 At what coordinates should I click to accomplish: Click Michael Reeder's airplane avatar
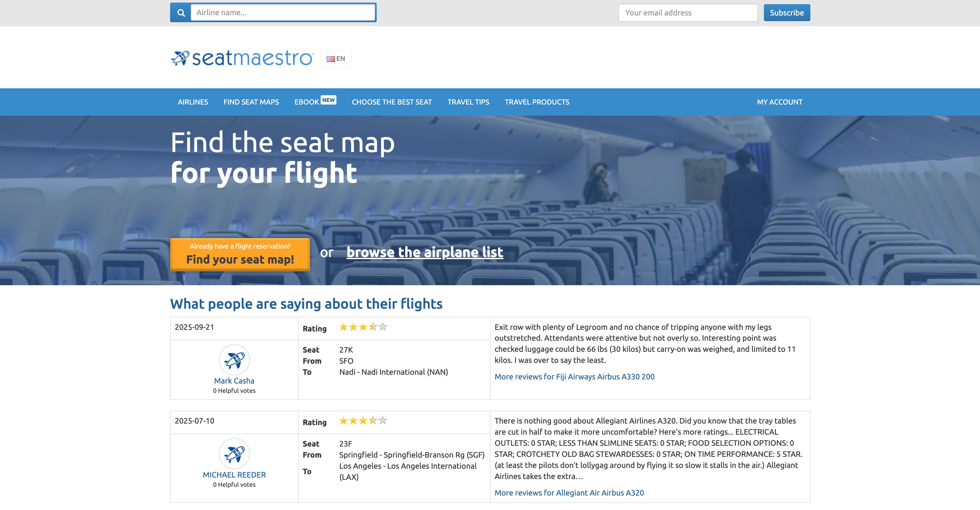pyautogui.click(x=234, y=454)
